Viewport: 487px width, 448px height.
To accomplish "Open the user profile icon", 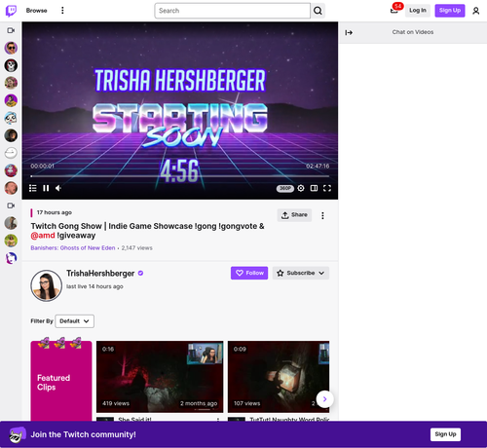I will (x=476, y=11).
